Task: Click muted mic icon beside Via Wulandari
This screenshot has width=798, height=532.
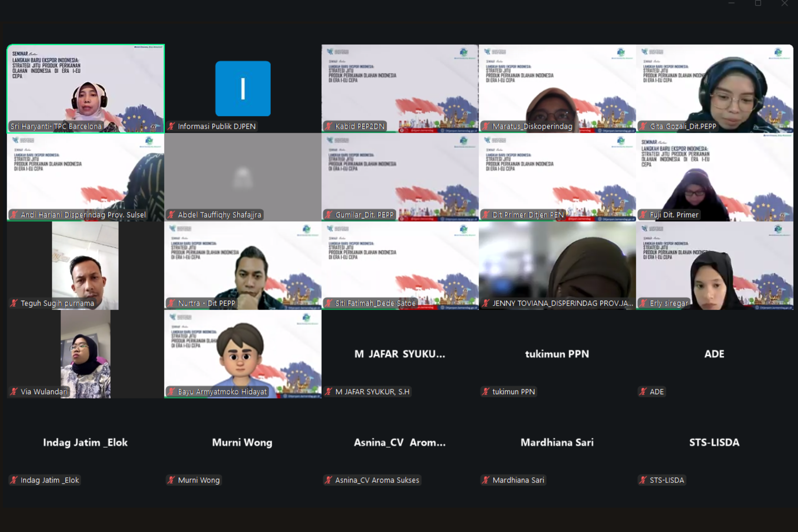Action: pos(14,392)
